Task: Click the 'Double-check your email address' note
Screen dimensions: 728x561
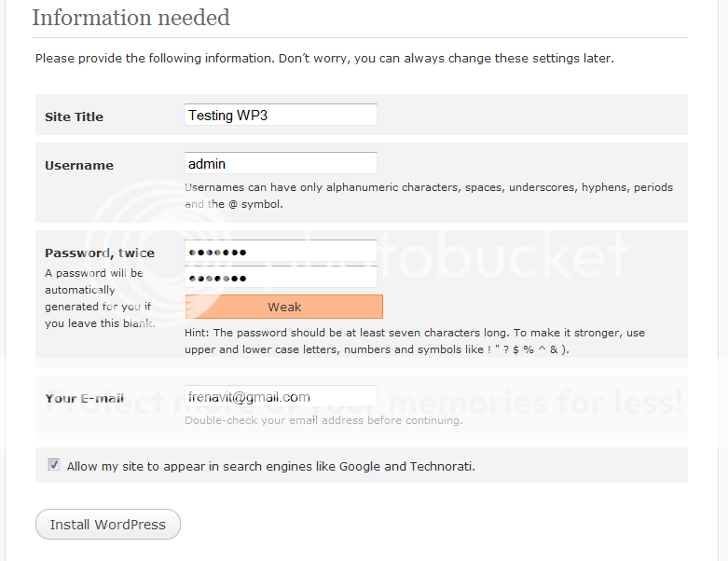Action: click(x=323, y=420)
